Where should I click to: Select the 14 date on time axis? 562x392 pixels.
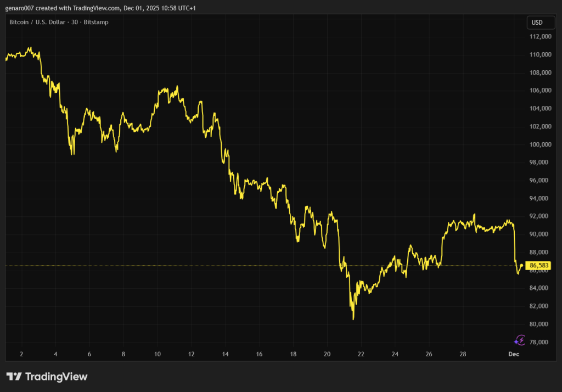click(x=225, y=354)
